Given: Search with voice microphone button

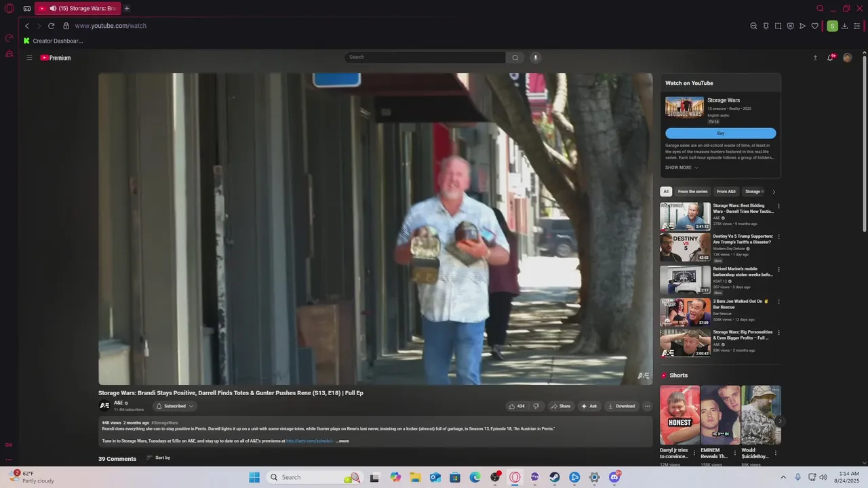Looking at the screenshot, I should [535, 58].
